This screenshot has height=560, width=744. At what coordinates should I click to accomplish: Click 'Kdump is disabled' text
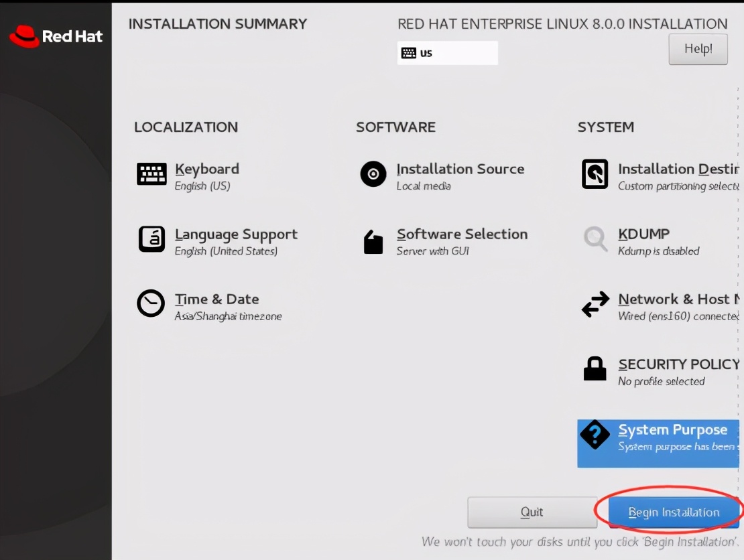pos(659,251)
